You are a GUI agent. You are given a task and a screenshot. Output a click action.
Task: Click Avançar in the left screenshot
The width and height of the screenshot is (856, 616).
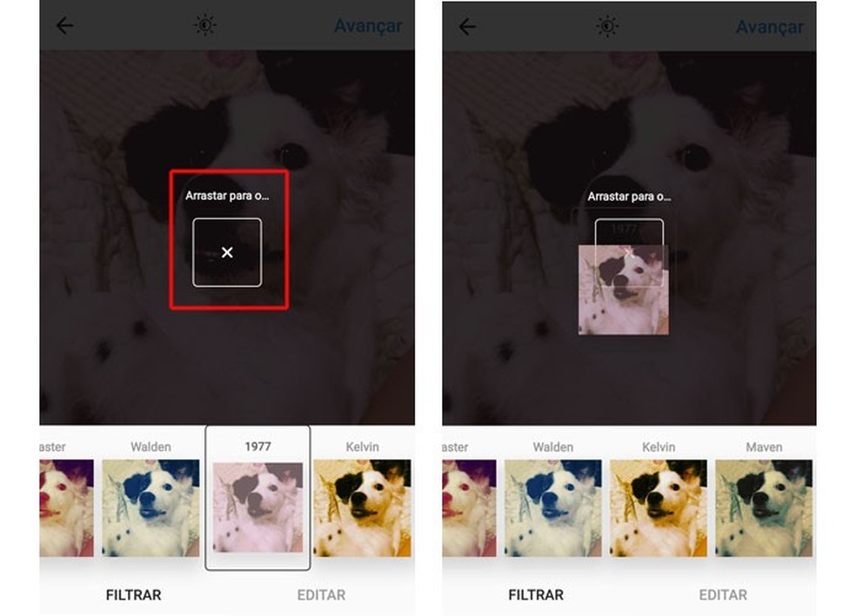coord(368,26)
